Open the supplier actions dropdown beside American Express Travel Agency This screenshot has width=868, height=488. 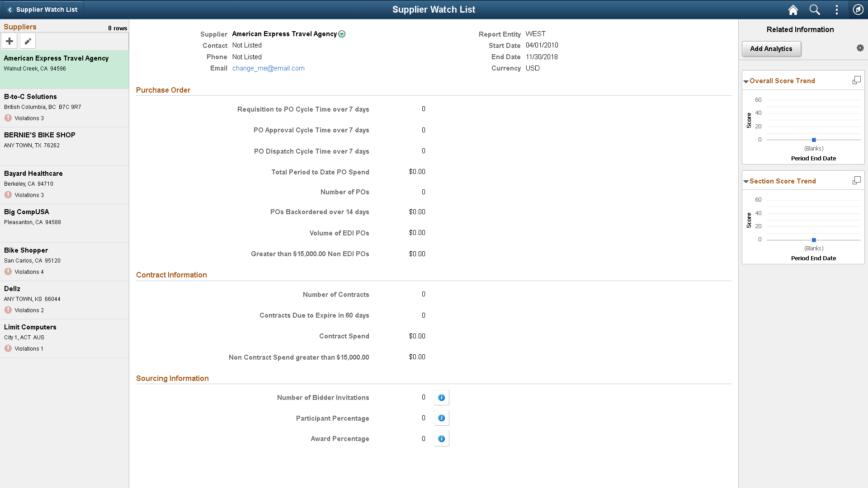342,33
